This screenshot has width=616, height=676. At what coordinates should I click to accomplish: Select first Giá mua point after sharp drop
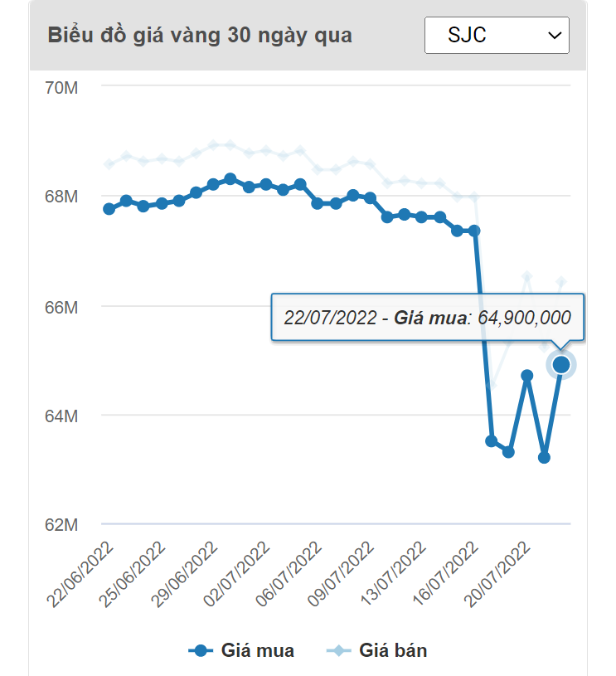492,440
